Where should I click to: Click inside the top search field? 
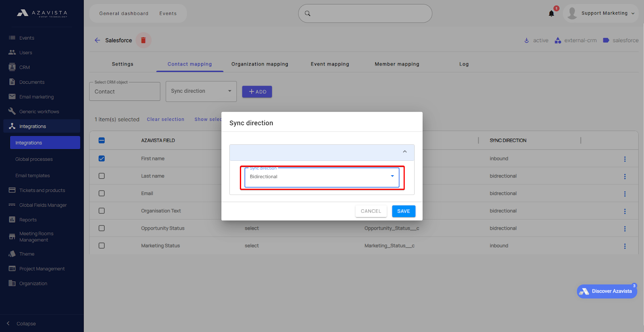click(x=365, y=13)
